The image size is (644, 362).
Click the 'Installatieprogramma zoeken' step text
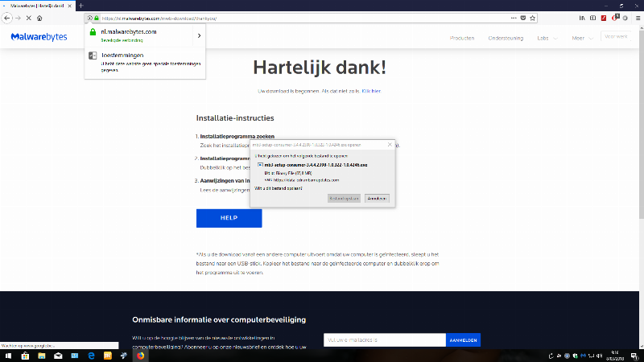[237, 136]
